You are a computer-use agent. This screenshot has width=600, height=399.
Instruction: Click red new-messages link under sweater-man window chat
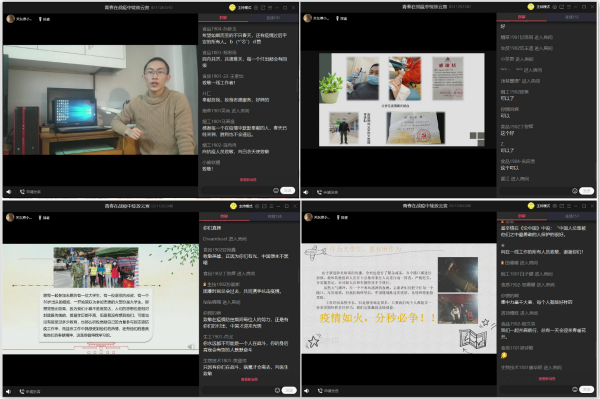(x=248, y=179)
